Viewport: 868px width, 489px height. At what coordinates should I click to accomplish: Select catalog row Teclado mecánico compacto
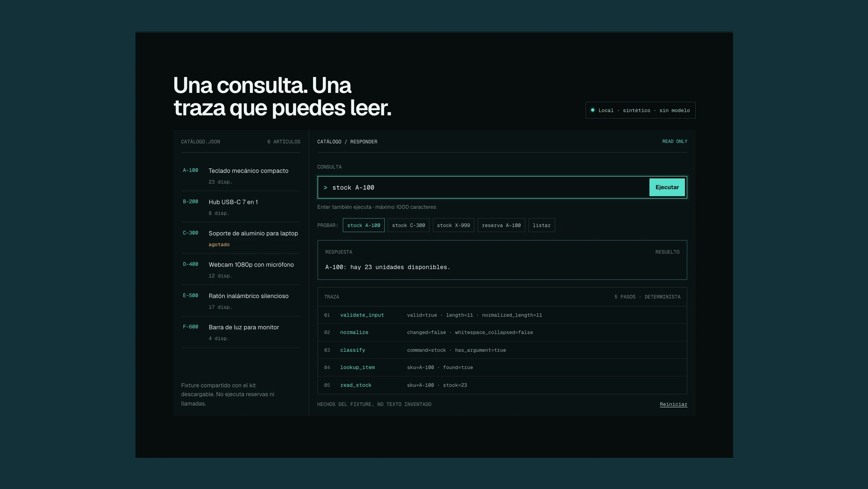(240, 176)
